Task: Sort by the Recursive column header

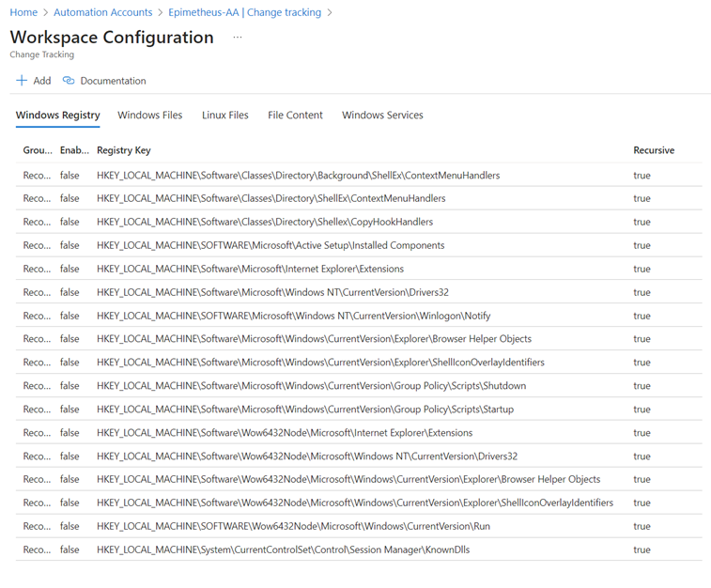Action: tap(653, 150)
